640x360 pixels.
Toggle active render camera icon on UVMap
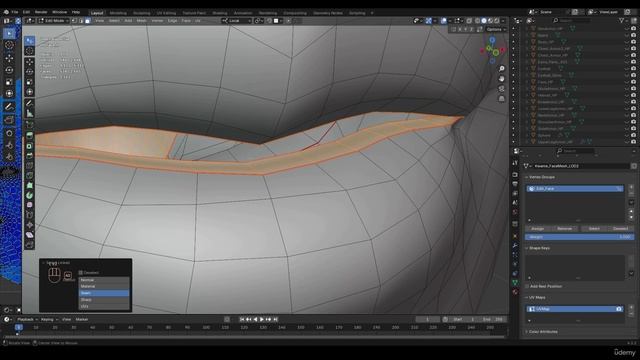click(x=619, y=309)
